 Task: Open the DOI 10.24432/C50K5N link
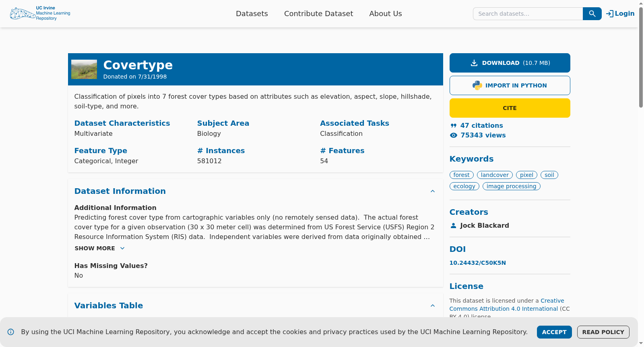478,263
